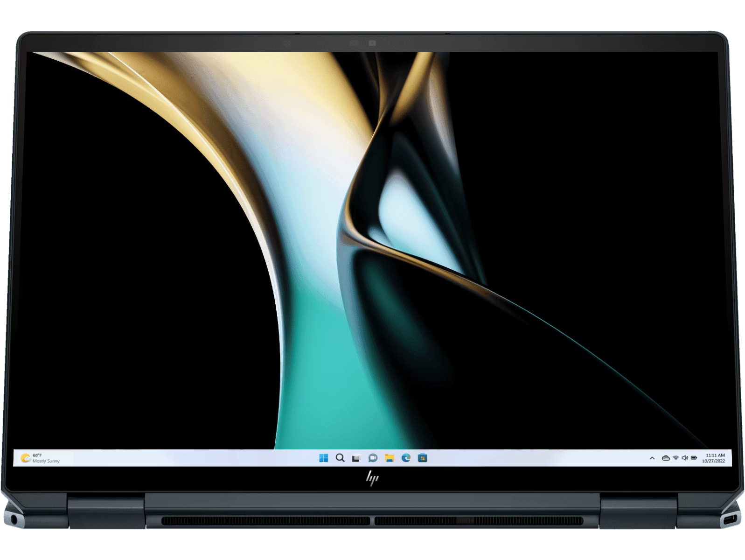Click the OneDrive cloud tray icon

click(x=666, y=458)
